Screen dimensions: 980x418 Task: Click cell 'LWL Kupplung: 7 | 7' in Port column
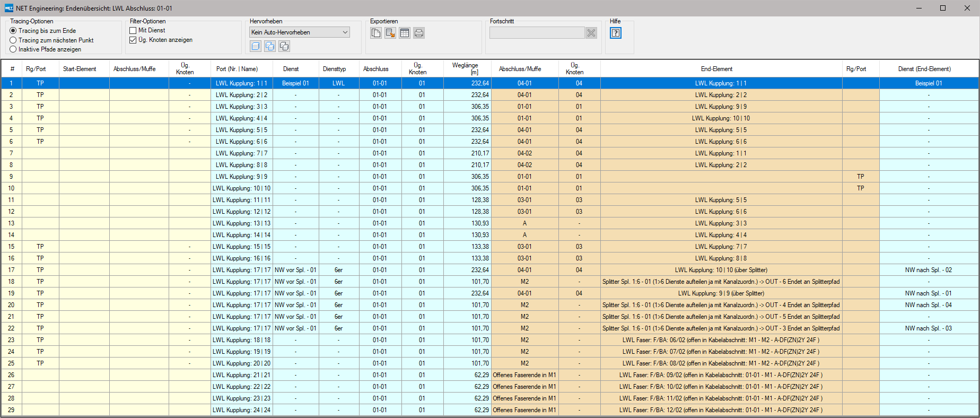(x=241, y=153)
